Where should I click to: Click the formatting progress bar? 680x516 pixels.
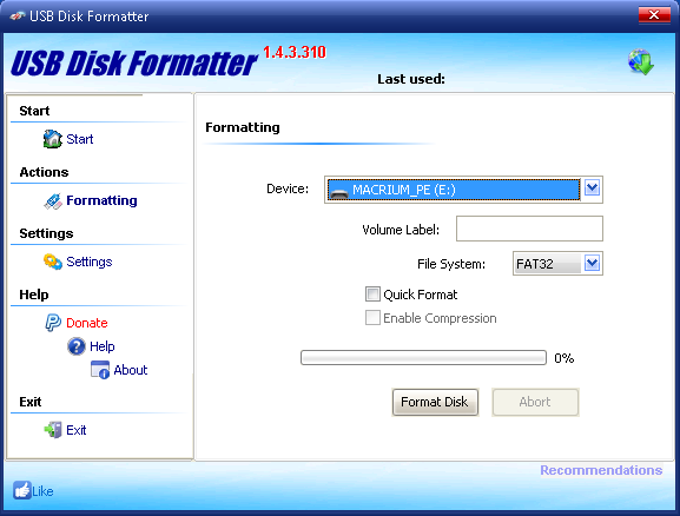click(x=423, y=358)
